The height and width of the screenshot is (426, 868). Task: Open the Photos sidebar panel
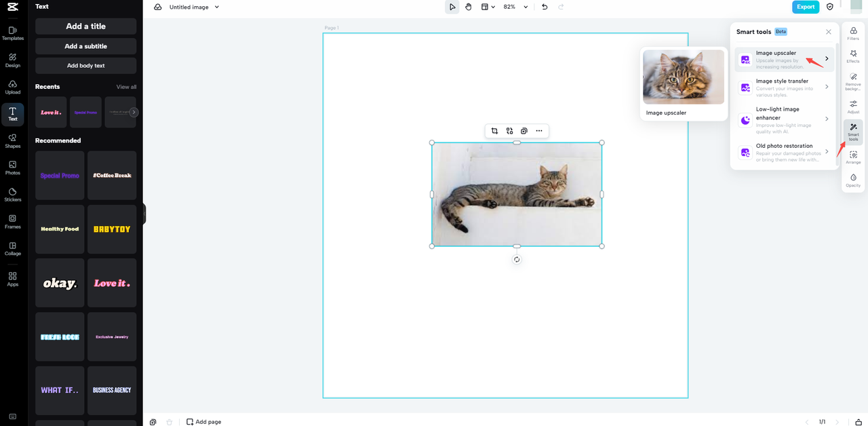pyautogui.click(x=13, y=168)
